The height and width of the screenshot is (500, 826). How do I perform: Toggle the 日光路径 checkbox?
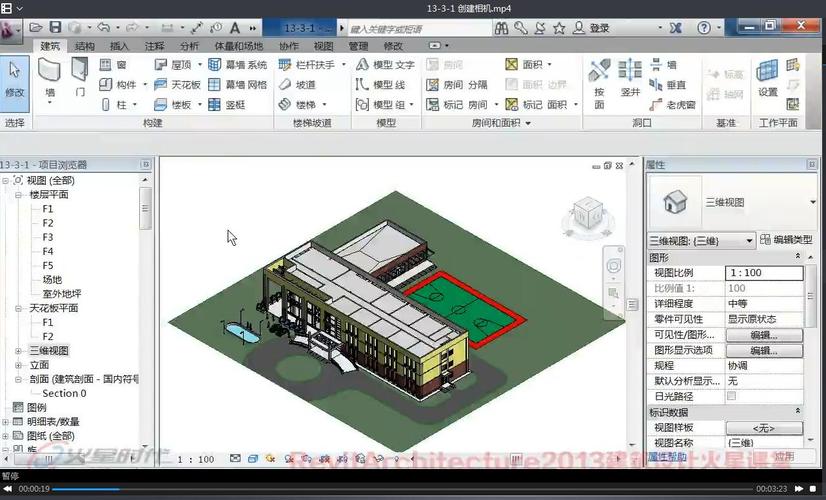coord(731,396)
